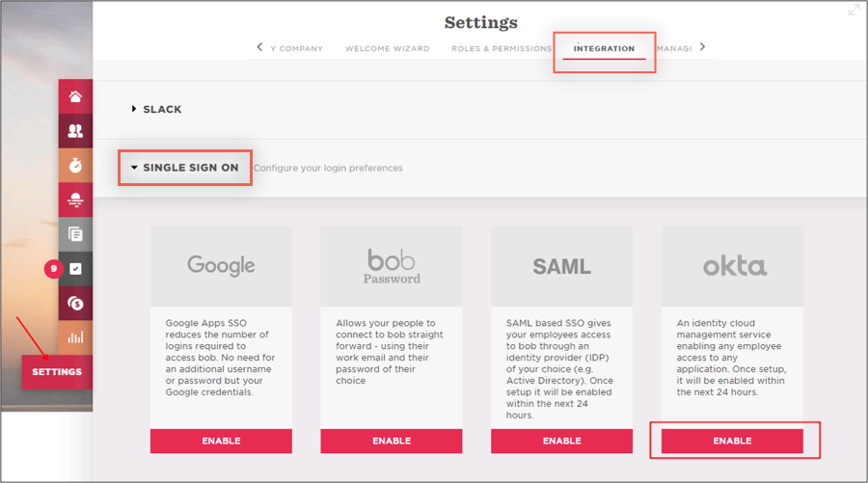The image size is (868, 483).
Task: Enable Google Apps SSO
Action: point(221,441)
